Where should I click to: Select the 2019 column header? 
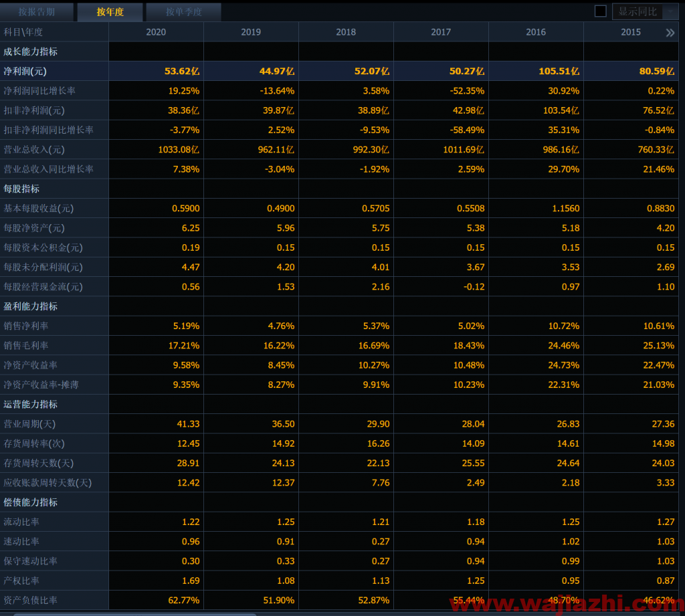point(251,32)
